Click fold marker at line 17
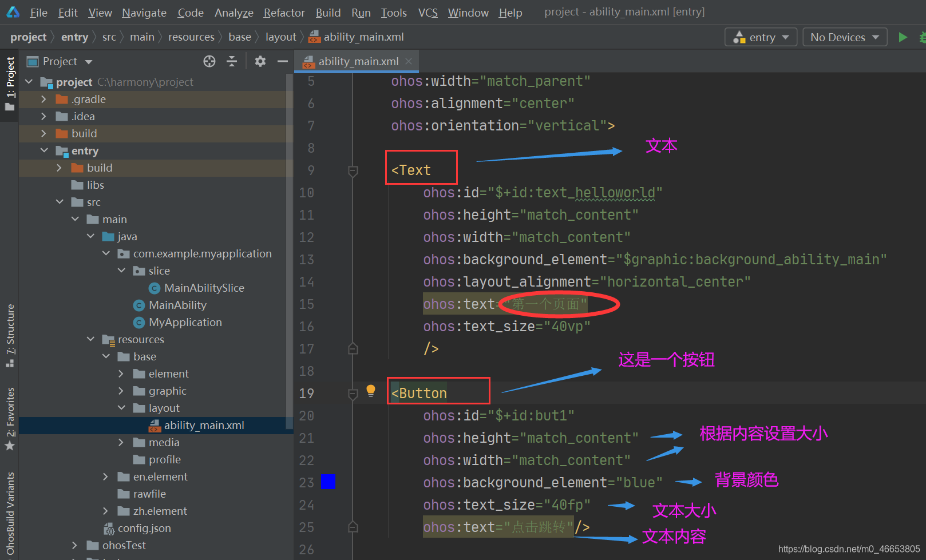 point(353,348)
